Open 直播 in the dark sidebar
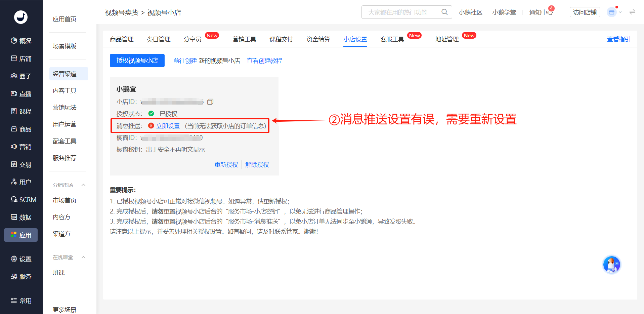This screenshot has height=314, width=644. click(x=21, y=94)
